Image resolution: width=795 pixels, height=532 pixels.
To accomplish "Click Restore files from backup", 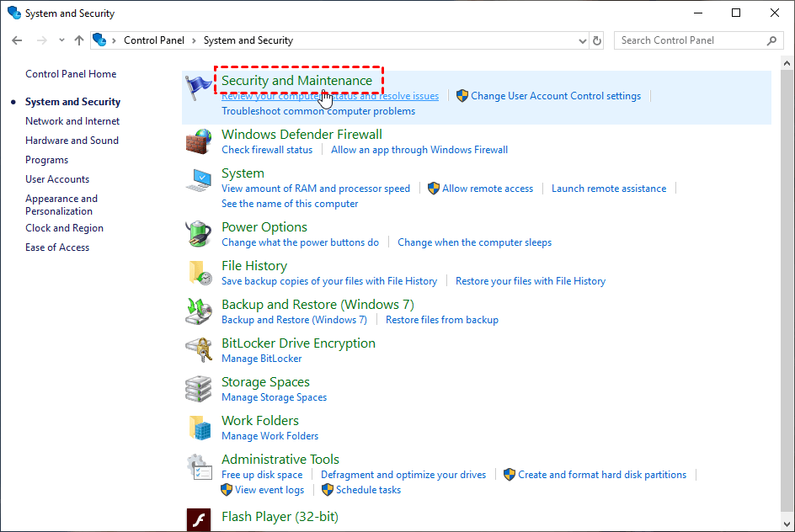I will click(442, 320).
